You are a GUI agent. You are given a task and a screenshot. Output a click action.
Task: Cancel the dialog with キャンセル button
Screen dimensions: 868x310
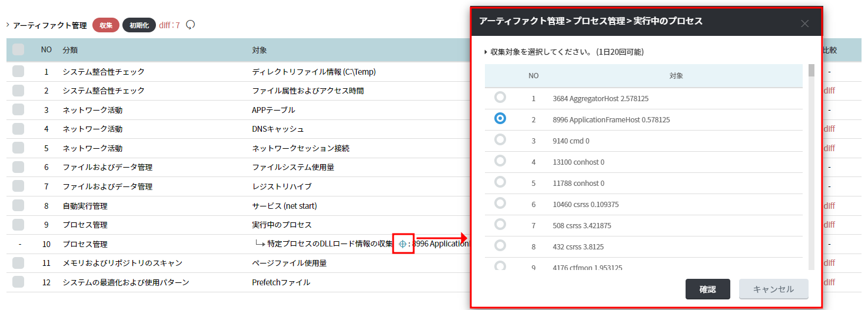point(773,289)
